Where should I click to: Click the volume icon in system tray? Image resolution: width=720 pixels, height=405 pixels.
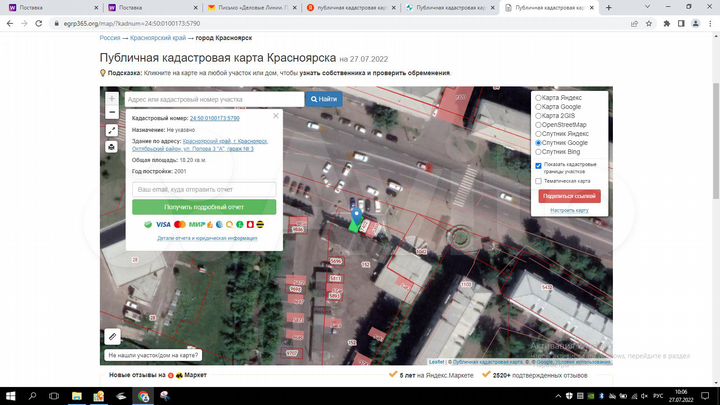pyautogui.click(x=644, y=396)
